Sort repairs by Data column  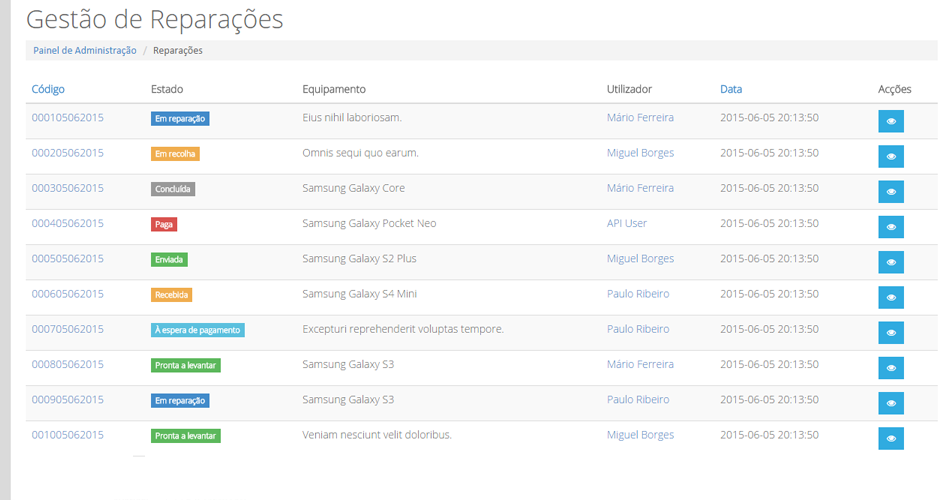(x=731, y=89)
